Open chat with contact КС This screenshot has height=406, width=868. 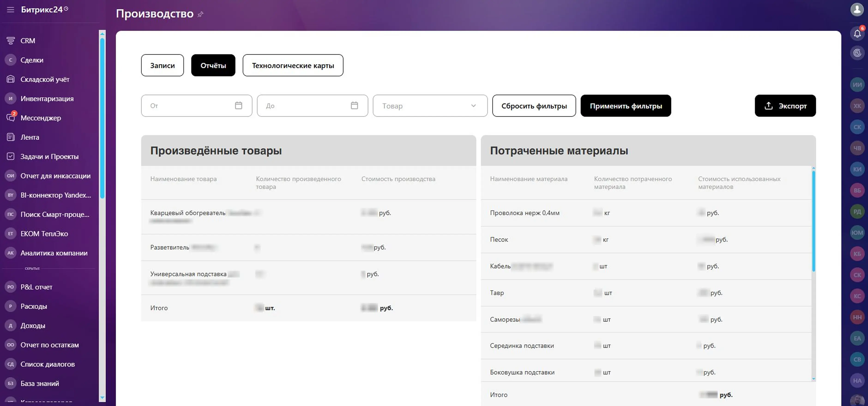coord(857,296)
